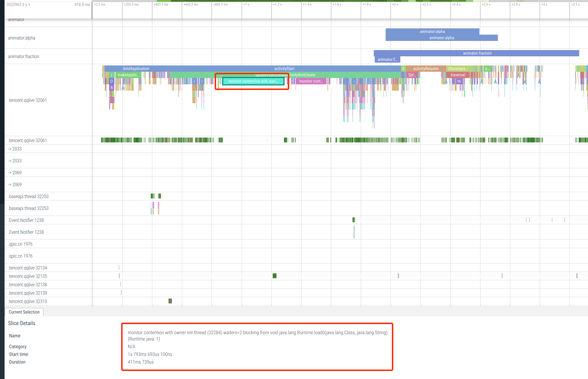Select the makeApplic… slice
Screen dimensions: 588x379
[128, 75]
